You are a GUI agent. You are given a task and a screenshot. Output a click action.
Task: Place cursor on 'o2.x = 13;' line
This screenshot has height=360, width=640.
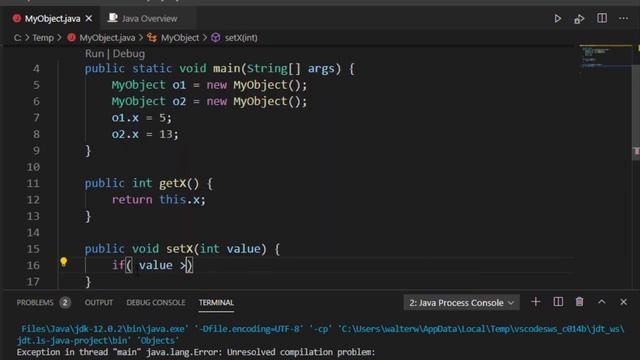click(145, 134)
